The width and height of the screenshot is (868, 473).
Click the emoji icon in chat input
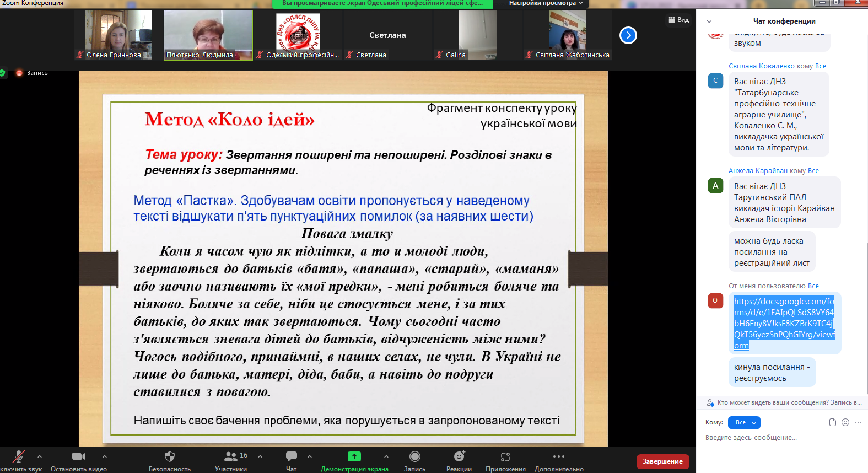[x=845, y=422]
